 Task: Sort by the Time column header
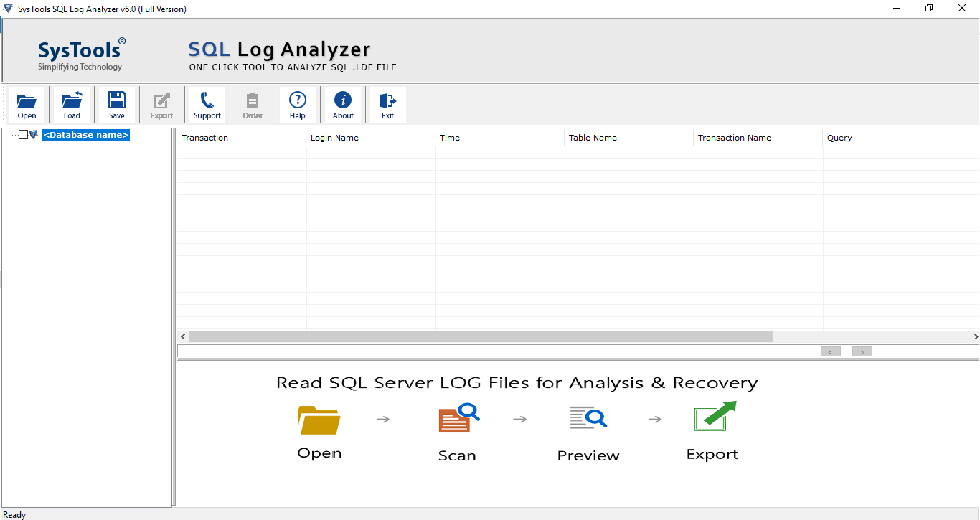[x=500, y=138]
